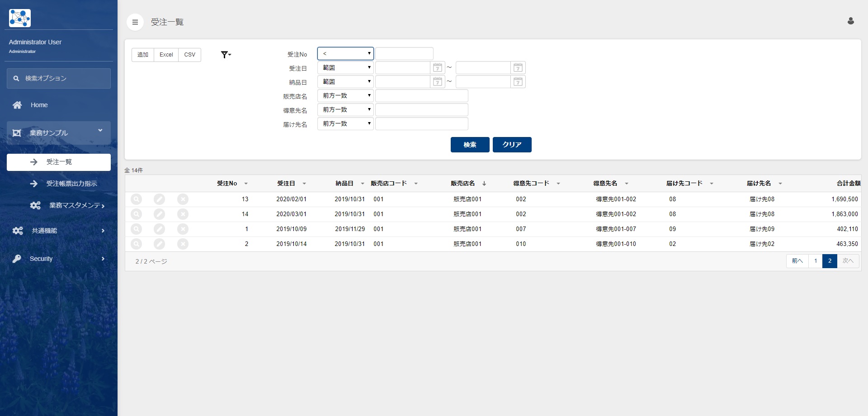This screenshot has height=416, width=868.
Task: Expand the Security sidebar menu
Action: click(59, 259)
